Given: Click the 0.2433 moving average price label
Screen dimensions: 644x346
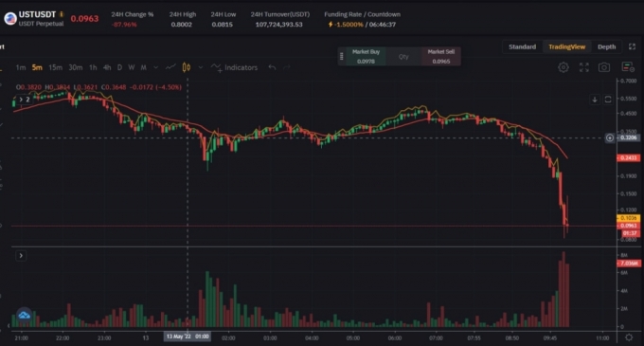Looking at the screenshot, I should pos(628,157).
